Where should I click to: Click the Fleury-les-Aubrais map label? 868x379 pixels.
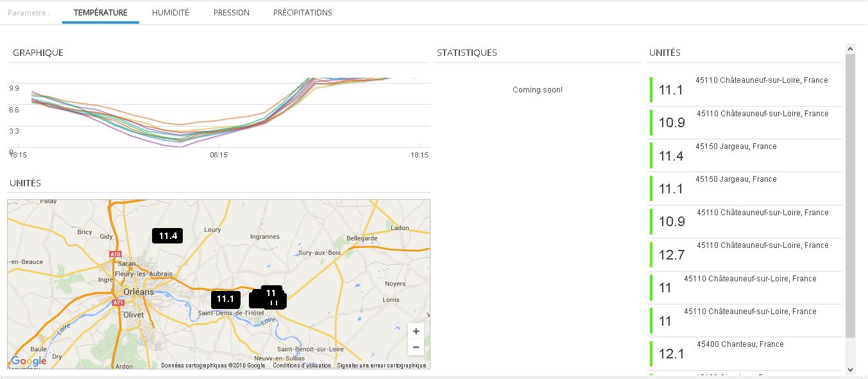click(143, 274)
